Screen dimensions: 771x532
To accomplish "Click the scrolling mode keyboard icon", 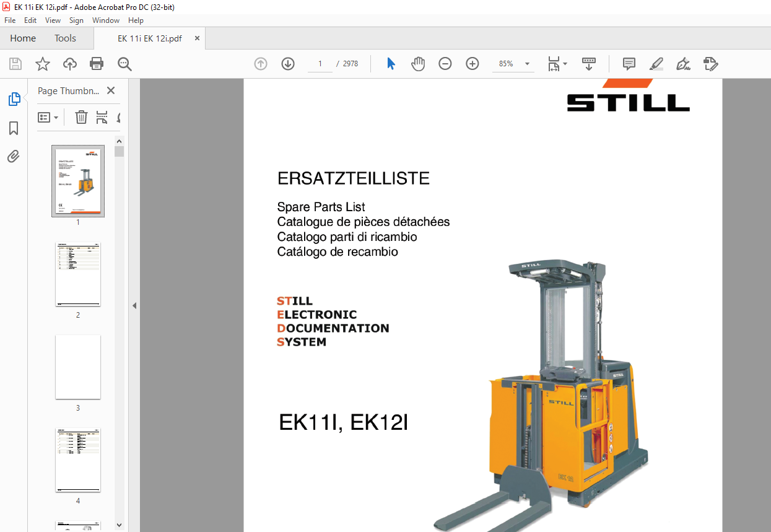I will pyautogui.click(x=588, y=64).
